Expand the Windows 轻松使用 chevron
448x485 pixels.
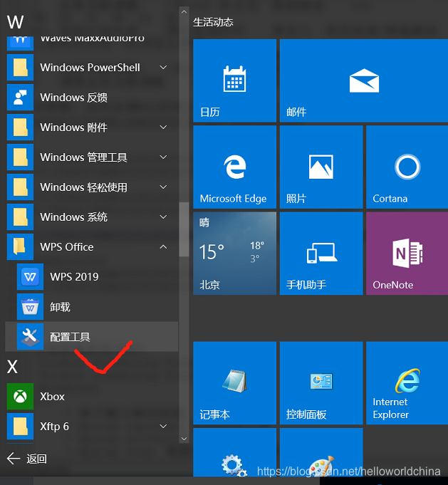[x=163, y=187]
